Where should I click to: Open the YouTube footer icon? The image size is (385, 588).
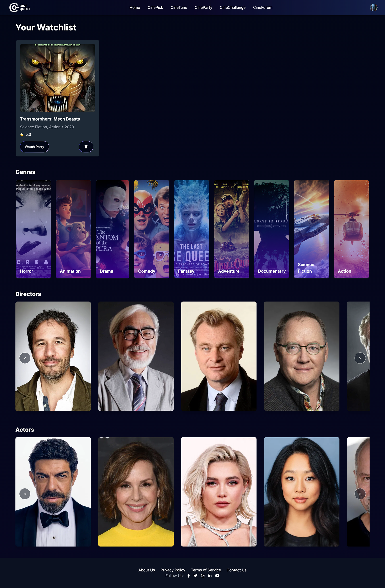[217, 576]
